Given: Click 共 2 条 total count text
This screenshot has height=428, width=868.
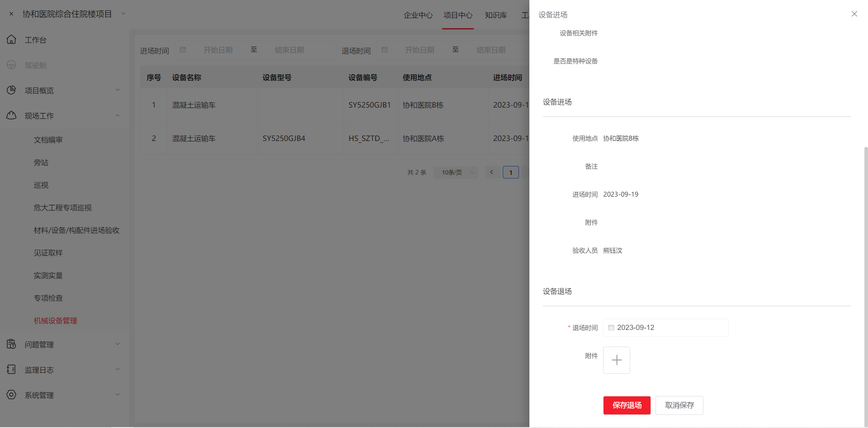Looking at the screenshot, I should [417, 172].
